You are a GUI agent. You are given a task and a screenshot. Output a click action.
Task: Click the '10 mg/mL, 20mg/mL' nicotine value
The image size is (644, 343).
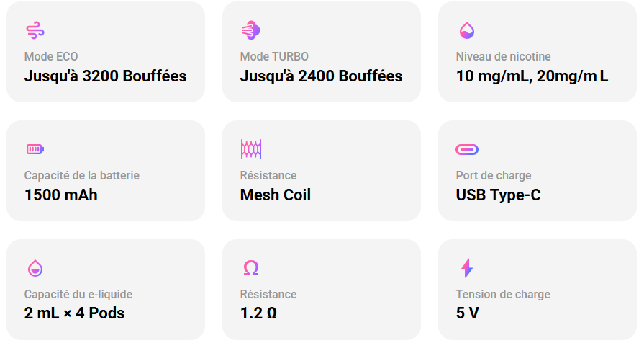click(x=532, y=76)
